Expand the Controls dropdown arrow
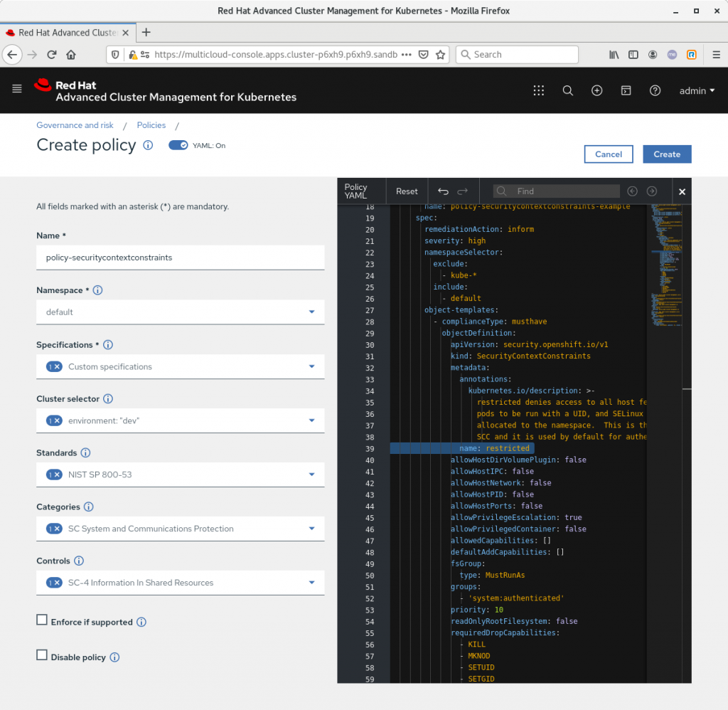This screenshot has width=728, height=710. [x=311, y=582]
